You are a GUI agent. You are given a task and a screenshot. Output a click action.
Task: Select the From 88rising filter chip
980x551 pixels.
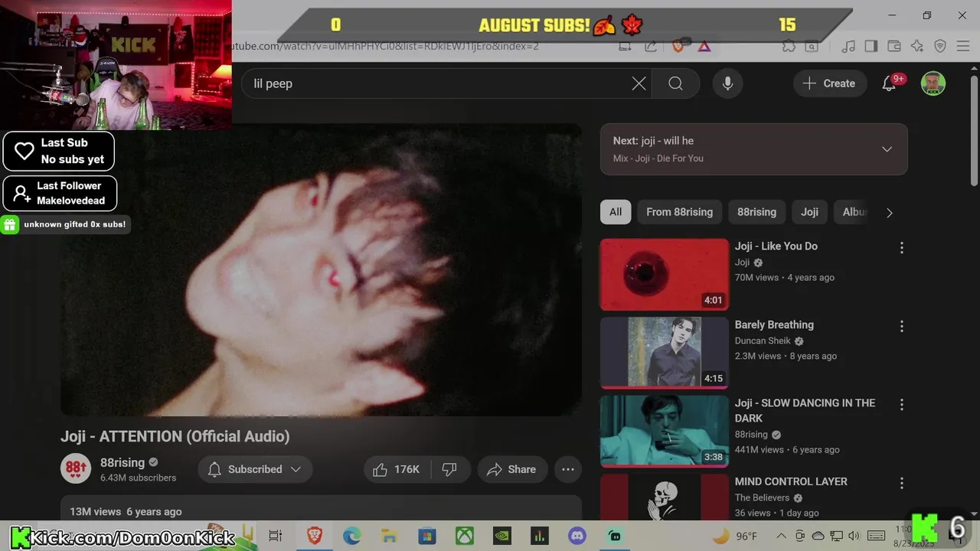(x=679, y=212)
